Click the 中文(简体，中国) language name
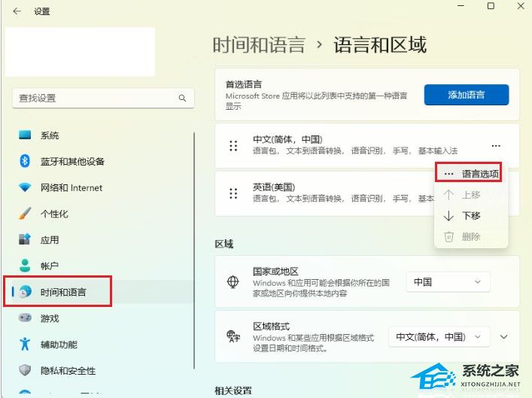532x398 pixels. point(287,139)
